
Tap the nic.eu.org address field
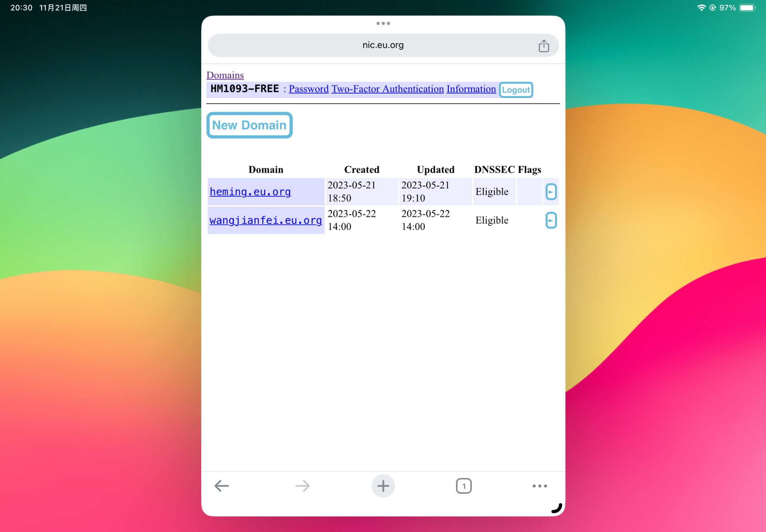[x=383, y=45]
